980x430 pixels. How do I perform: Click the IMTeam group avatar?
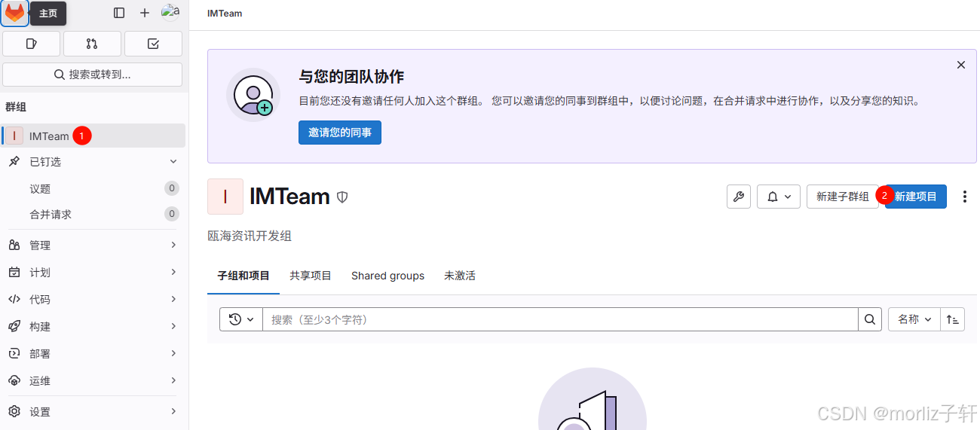[225, 197]
